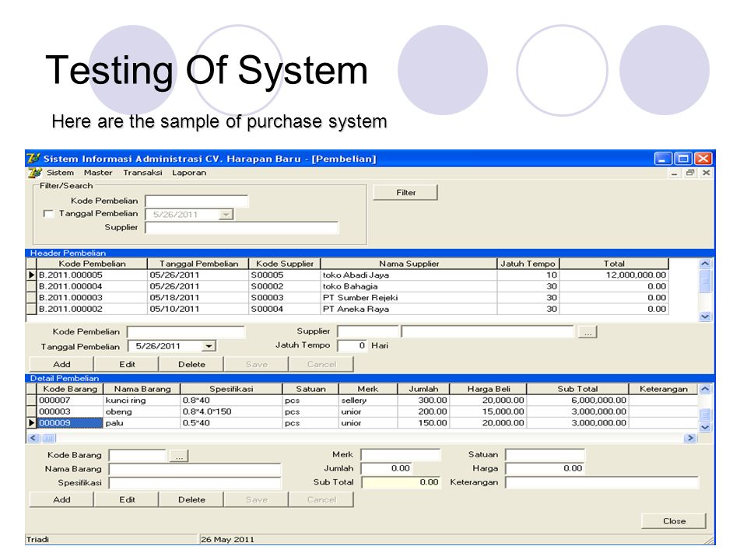Click the header grid scroll down arrow
The image size is (747, 560).
click(705, 317)
